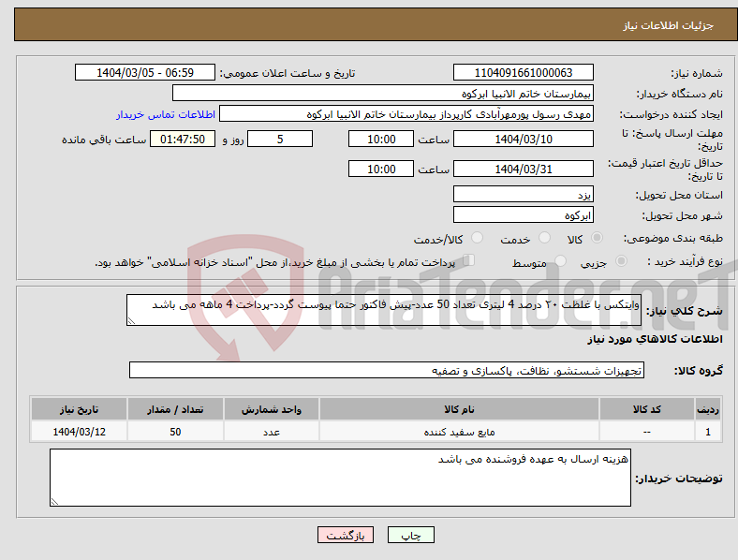
Task: Click the شرح کلی نیاز description textarea
Action: (384, 310)
